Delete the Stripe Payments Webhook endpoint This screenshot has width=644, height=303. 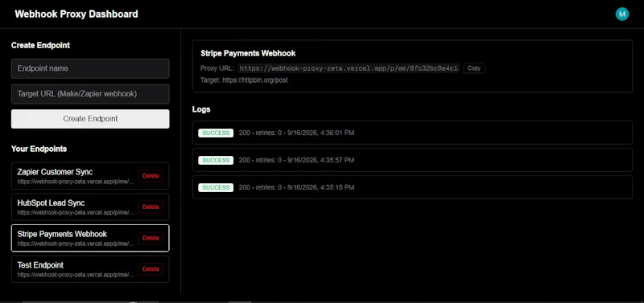[151, 238]
